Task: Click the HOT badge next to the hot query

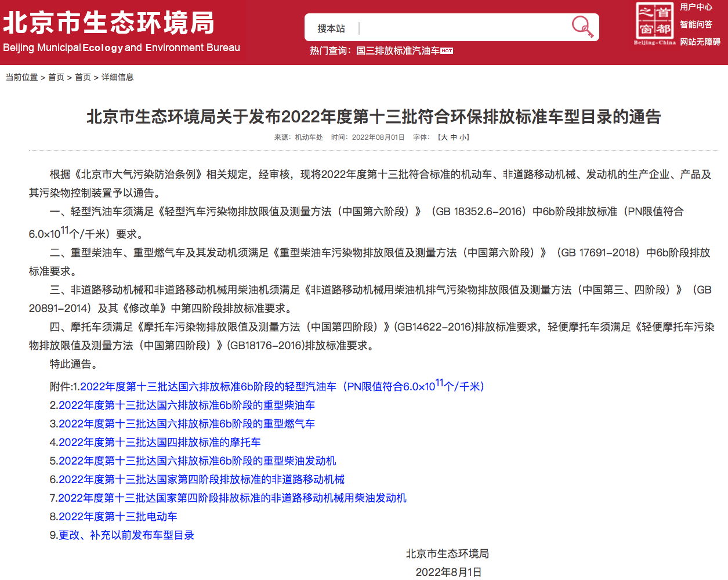Action: (447, 51)
